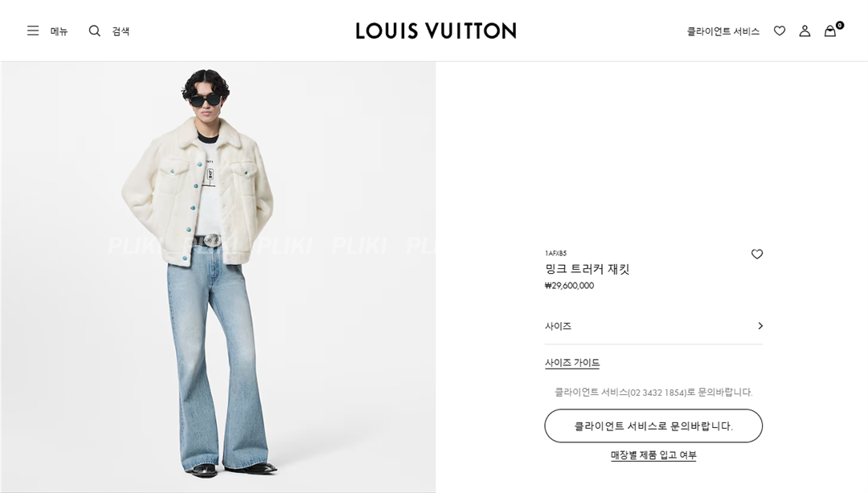Image resolution: width=868 pixels, height=493 pixels.
Task: Click the ₩29,600,000 price text
Action: 569,286
